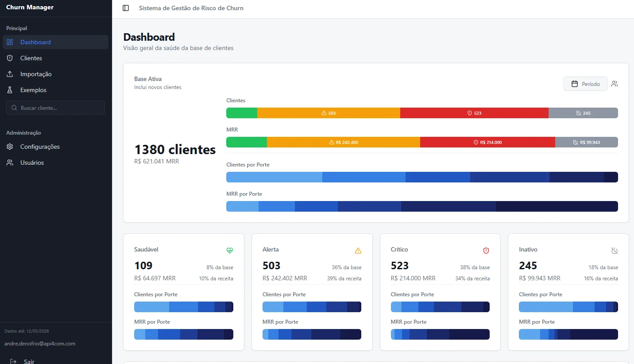Select Exemplos in the sidebar

tap(55, 90)
